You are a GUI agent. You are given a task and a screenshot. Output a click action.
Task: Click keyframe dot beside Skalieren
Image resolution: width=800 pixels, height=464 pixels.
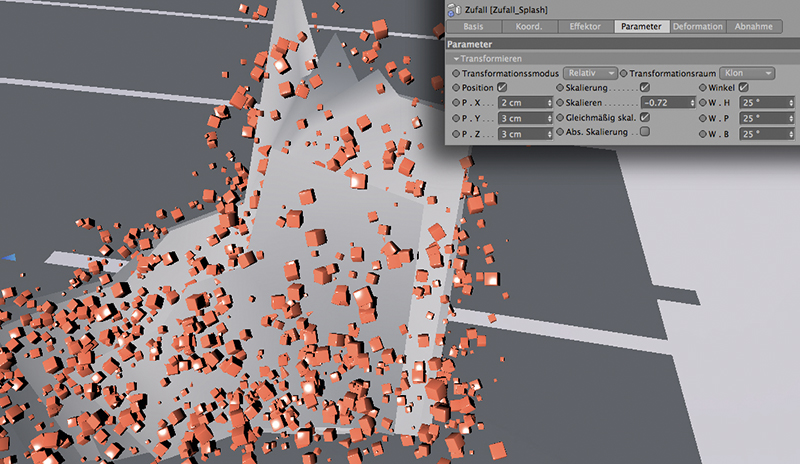click(x=560, y=103)
